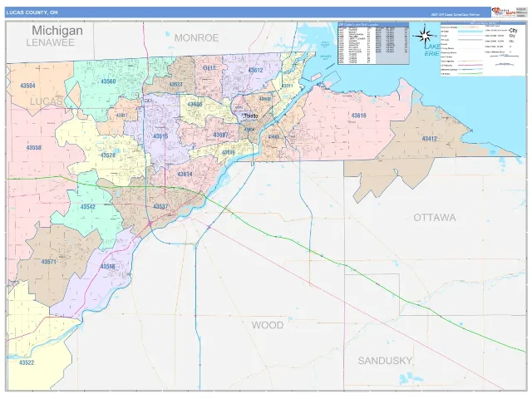
Task: Click the 'LENAWEE' county label
Action: point(50,42)
